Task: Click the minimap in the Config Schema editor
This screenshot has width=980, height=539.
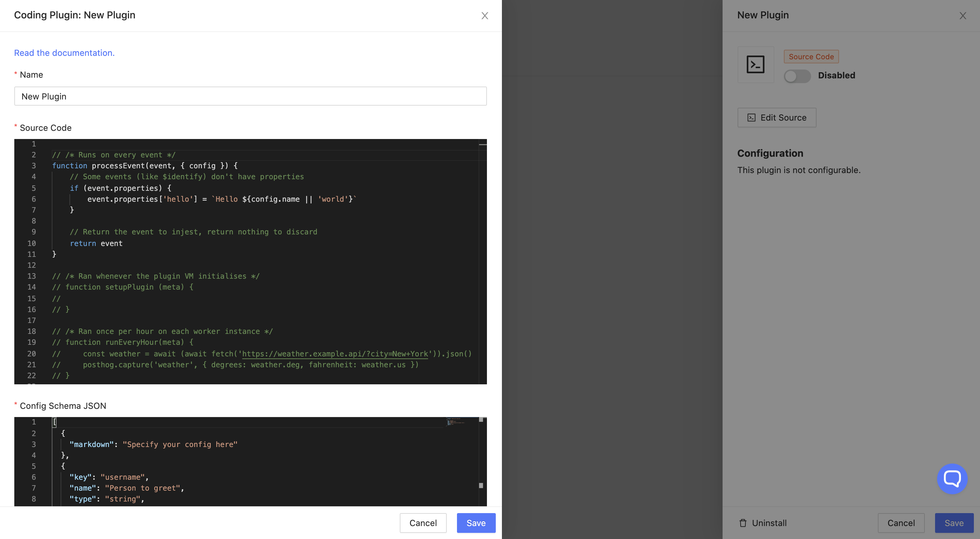Action: click(455, 422)
